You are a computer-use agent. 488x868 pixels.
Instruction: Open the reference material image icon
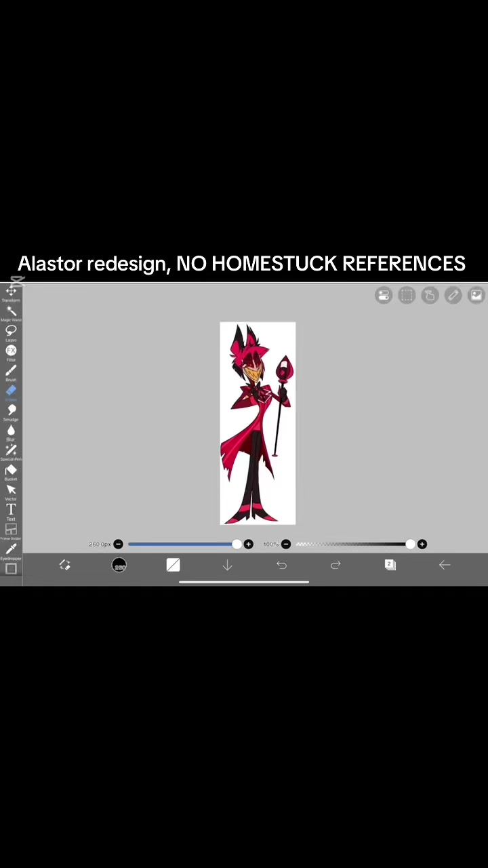coord(476,295)
